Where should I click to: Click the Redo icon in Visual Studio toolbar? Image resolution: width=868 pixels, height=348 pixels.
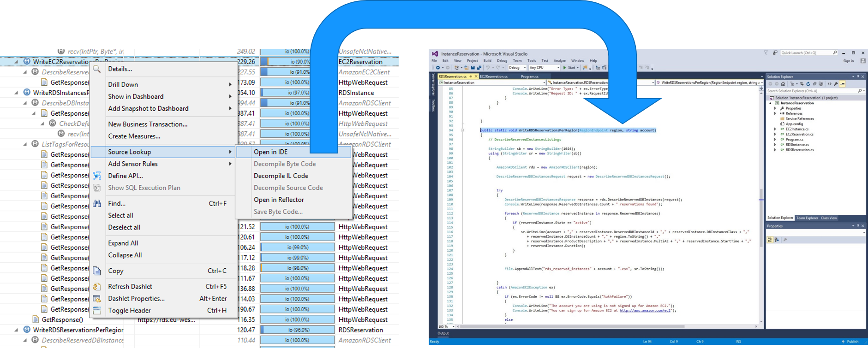click(498, 68)
